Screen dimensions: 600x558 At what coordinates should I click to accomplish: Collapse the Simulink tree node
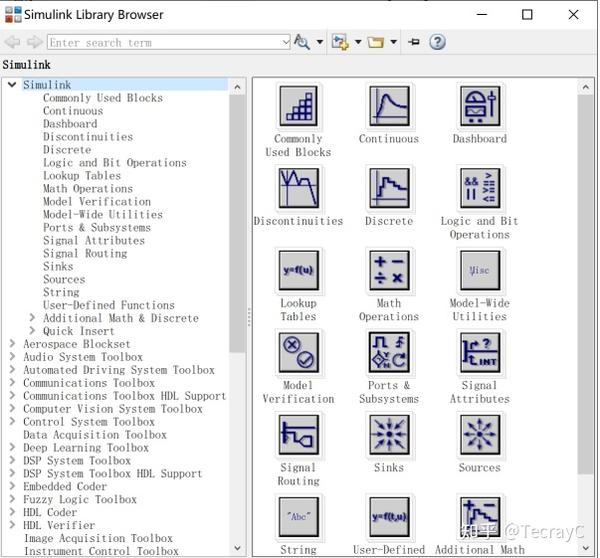(x=12, y=84)
